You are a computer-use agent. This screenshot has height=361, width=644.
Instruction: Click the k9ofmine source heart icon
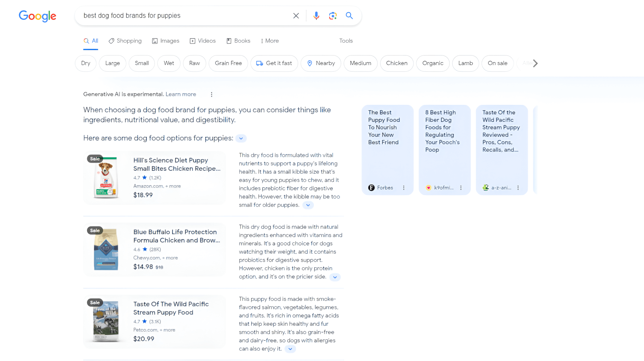[428, 188]
